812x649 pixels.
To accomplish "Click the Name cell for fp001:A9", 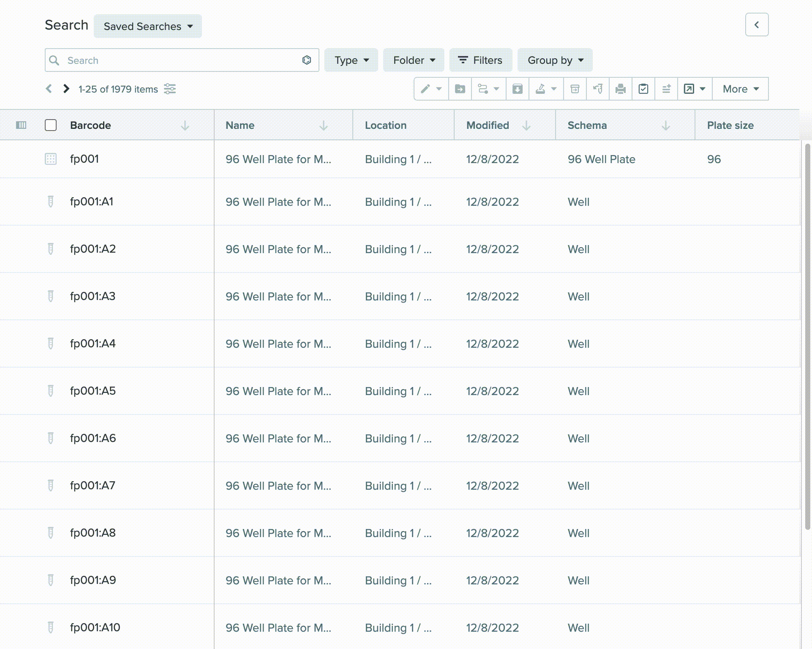I will [278, 581].
